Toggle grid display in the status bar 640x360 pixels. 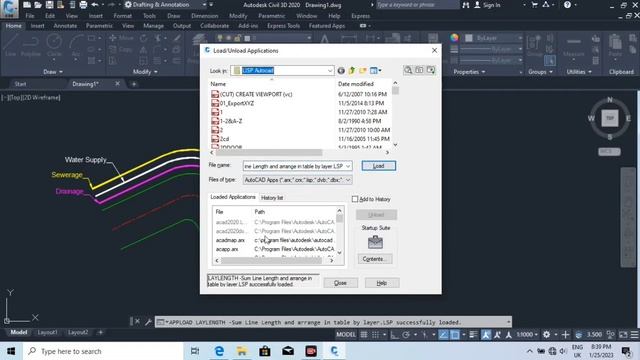(364, 335)
